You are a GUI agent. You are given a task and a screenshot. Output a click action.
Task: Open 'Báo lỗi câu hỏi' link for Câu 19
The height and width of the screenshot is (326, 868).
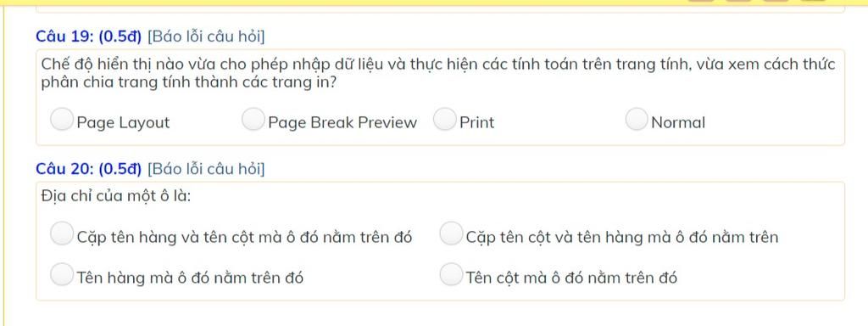(x=206, y=37)
